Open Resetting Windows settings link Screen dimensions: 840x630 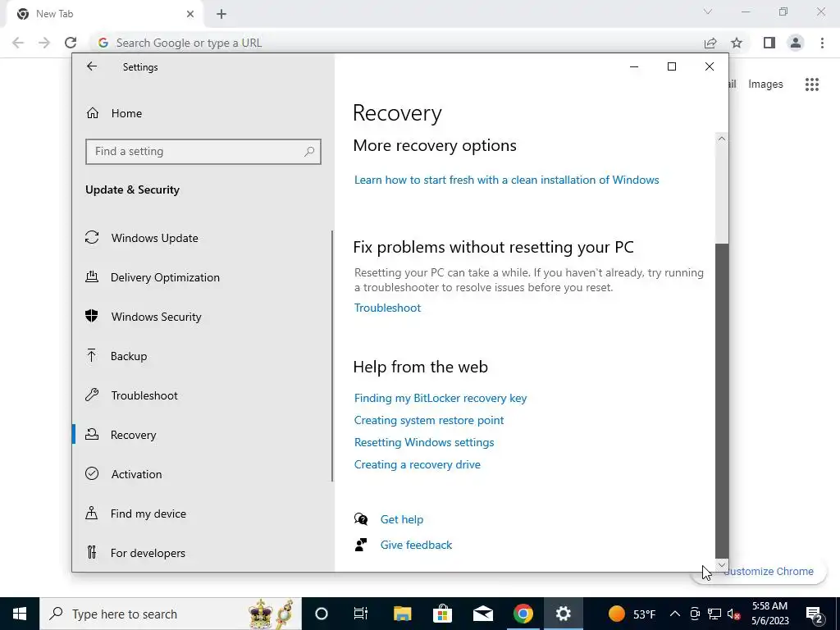tap(424, 442)
